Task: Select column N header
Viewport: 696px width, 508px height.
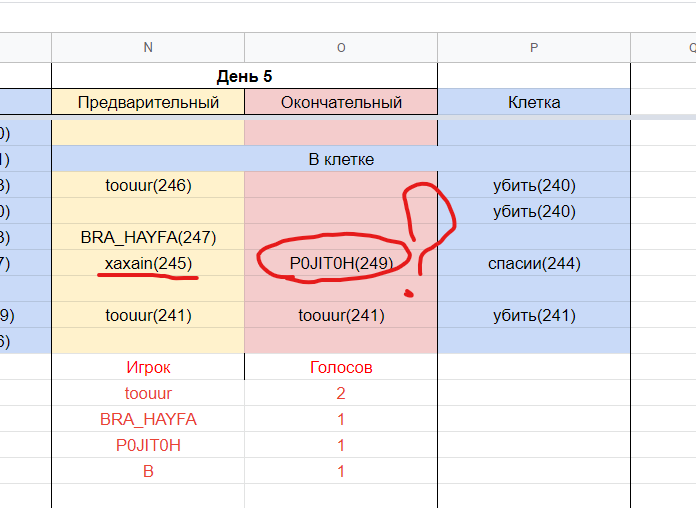Action: pos(148,47)
